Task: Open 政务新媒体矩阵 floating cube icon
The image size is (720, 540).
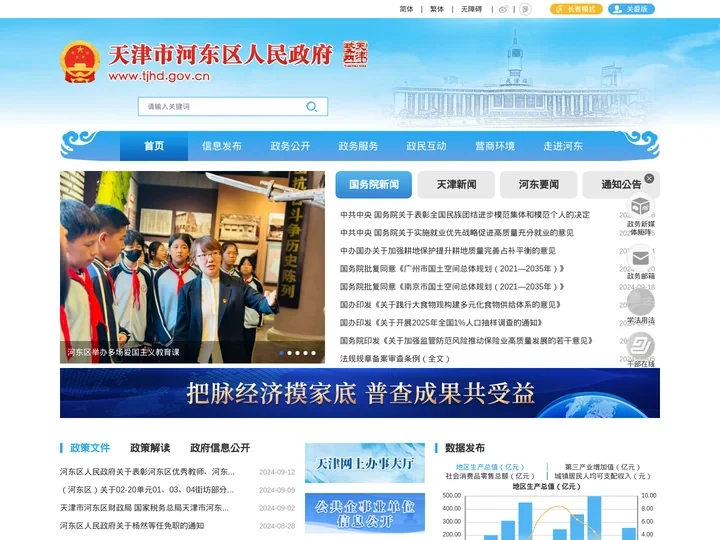Action: (x=640, y=207)
